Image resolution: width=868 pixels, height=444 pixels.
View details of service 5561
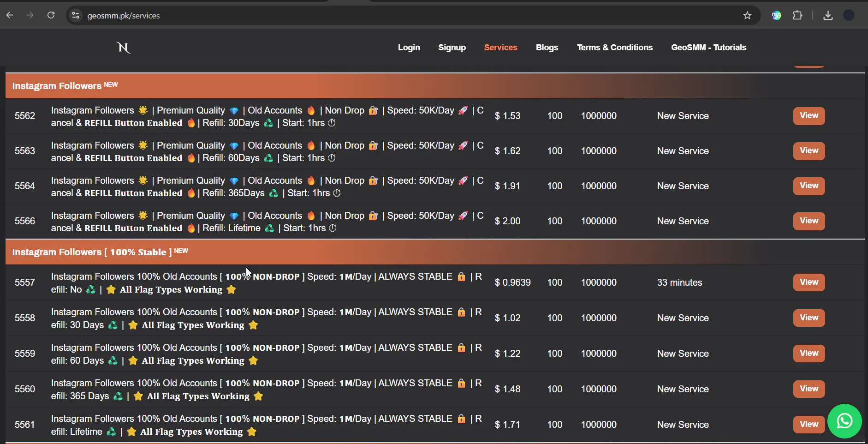[809, 425]
